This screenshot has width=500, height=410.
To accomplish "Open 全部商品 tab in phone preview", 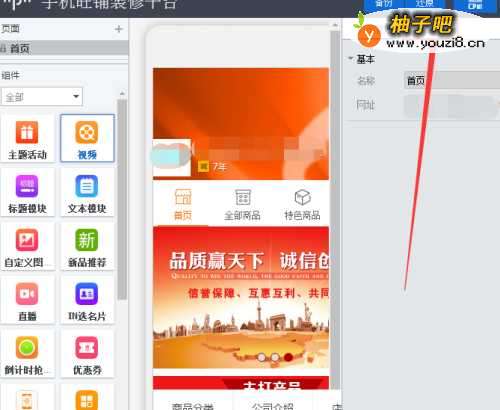I will tap(242, 205).
